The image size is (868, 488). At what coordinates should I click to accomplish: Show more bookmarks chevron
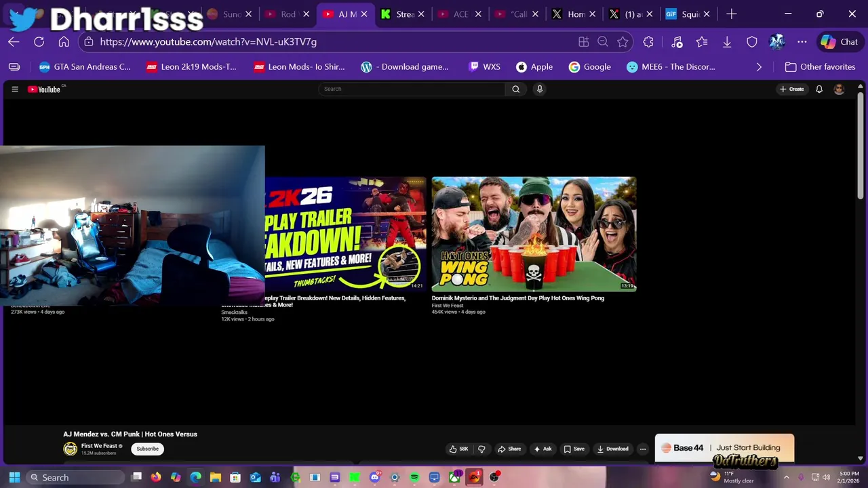759,66
